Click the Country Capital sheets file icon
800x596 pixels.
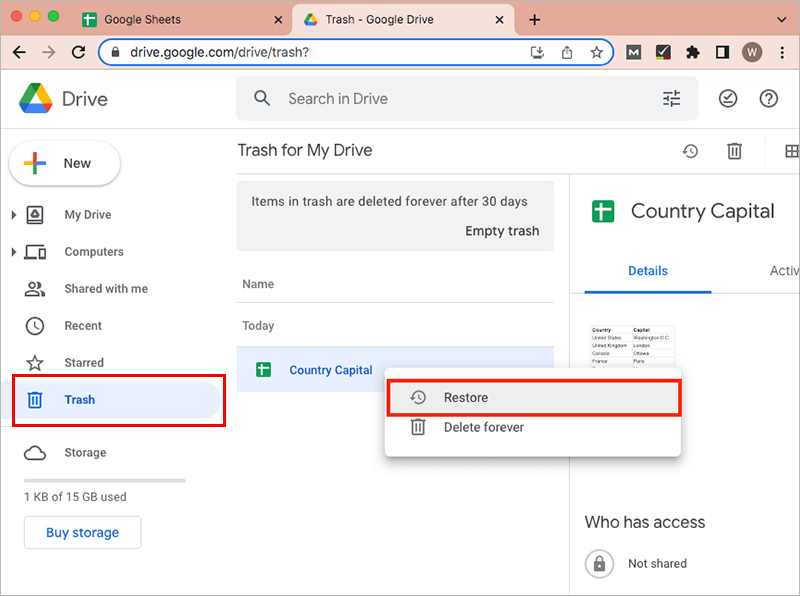[x=263, y=369]
